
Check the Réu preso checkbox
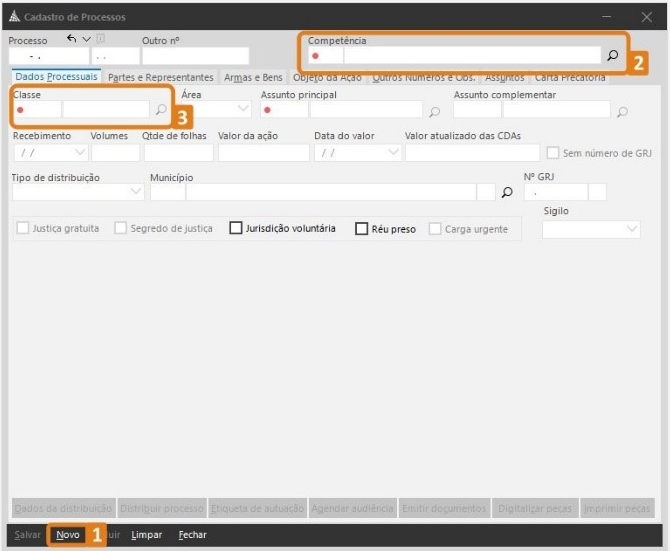click(362, 228)
